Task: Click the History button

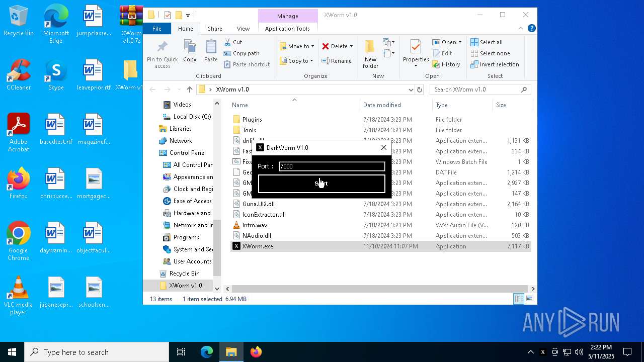Action: [446, 64]
